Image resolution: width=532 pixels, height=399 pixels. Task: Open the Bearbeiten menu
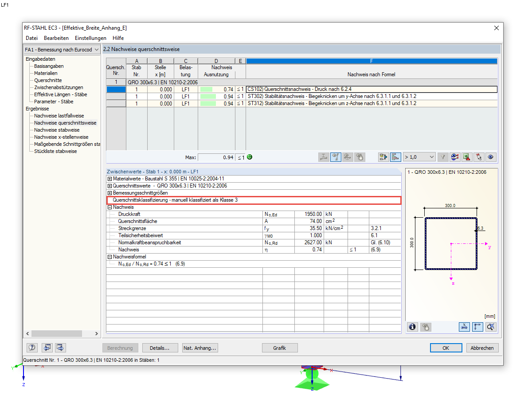pos(56,38)
